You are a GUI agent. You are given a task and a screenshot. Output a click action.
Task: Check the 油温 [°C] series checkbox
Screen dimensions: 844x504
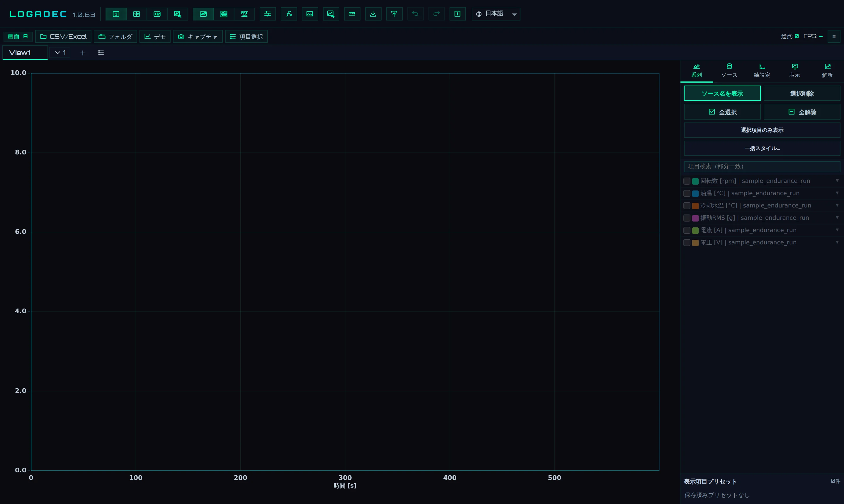pyautogui.click(x=687, y=193)
